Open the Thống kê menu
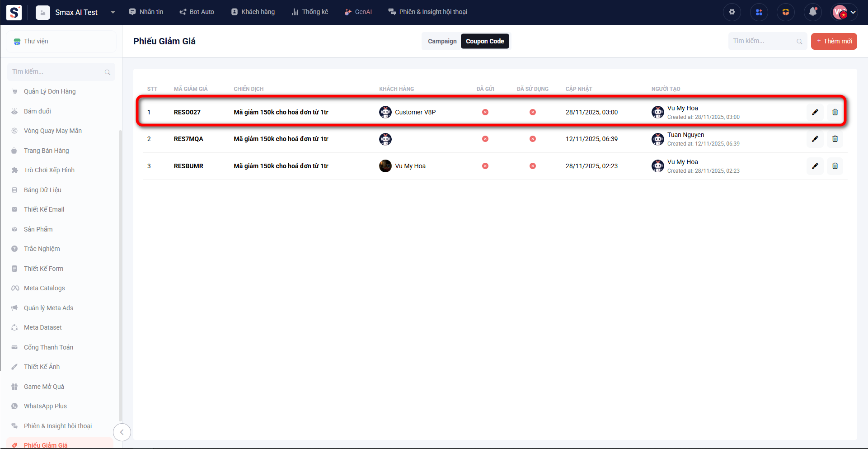 click(x=310, y=12)
